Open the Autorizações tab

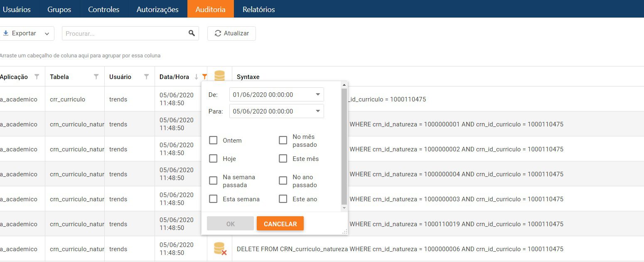157,9
